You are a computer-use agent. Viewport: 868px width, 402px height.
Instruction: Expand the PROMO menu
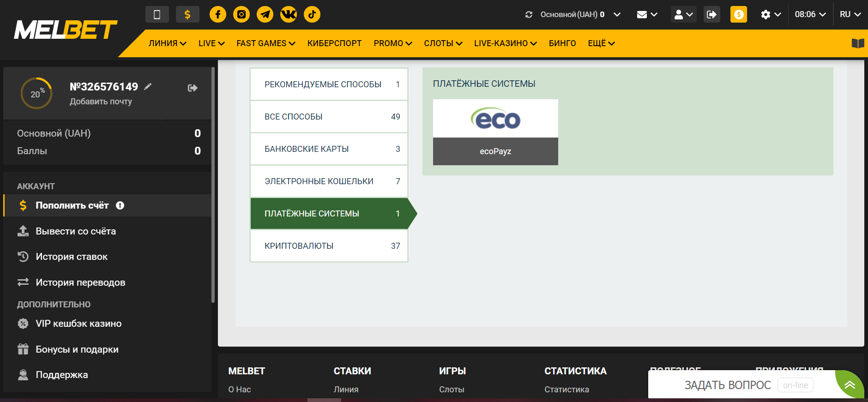[393, 43]
